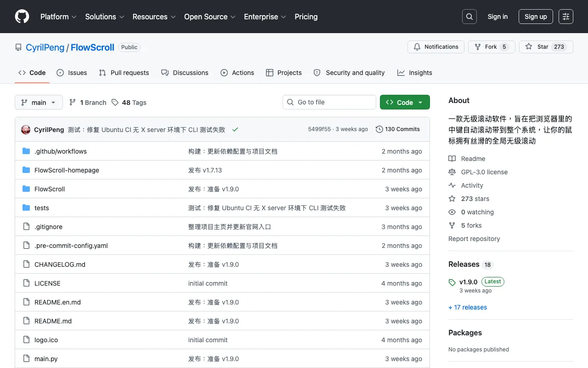This screenshot has height=368, width=588.
Task: Click the .gitignore file icon
Action: pyautogui.click(x=26, y=227)
